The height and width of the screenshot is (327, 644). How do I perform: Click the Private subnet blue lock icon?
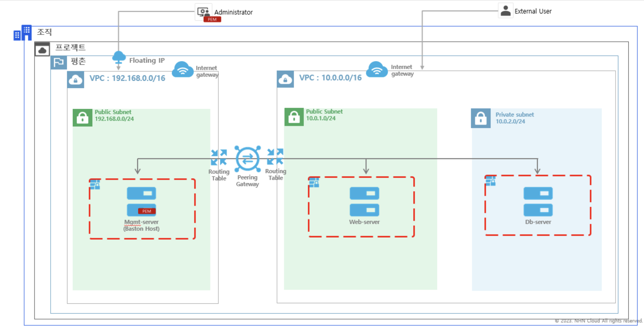pyautogui.click(x=481, y=118)
